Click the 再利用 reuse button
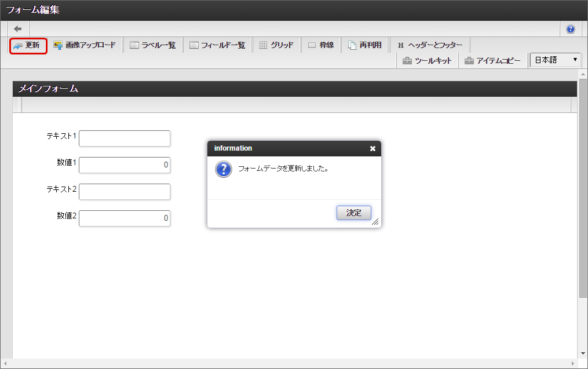 click(x=365, y=45)
